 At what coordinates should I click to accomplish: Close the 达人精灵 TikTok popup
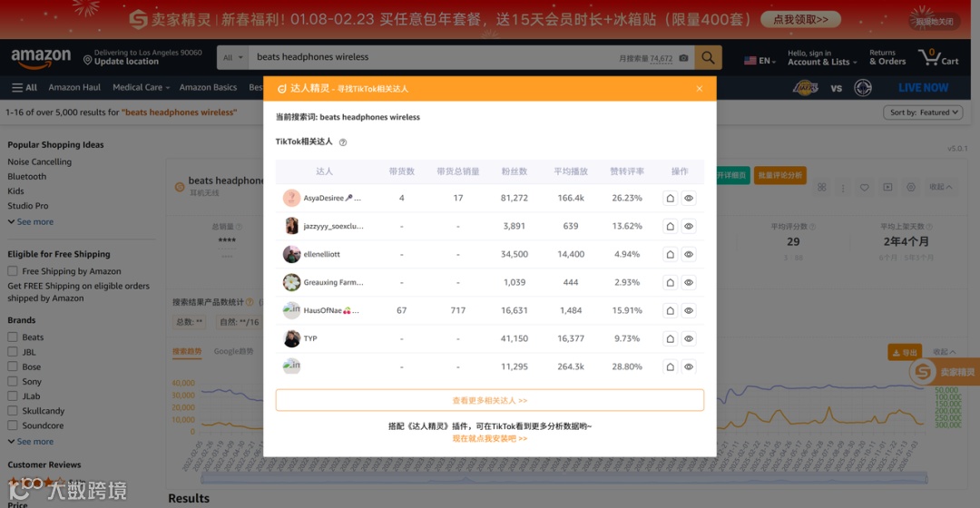(x=700, y=89)
